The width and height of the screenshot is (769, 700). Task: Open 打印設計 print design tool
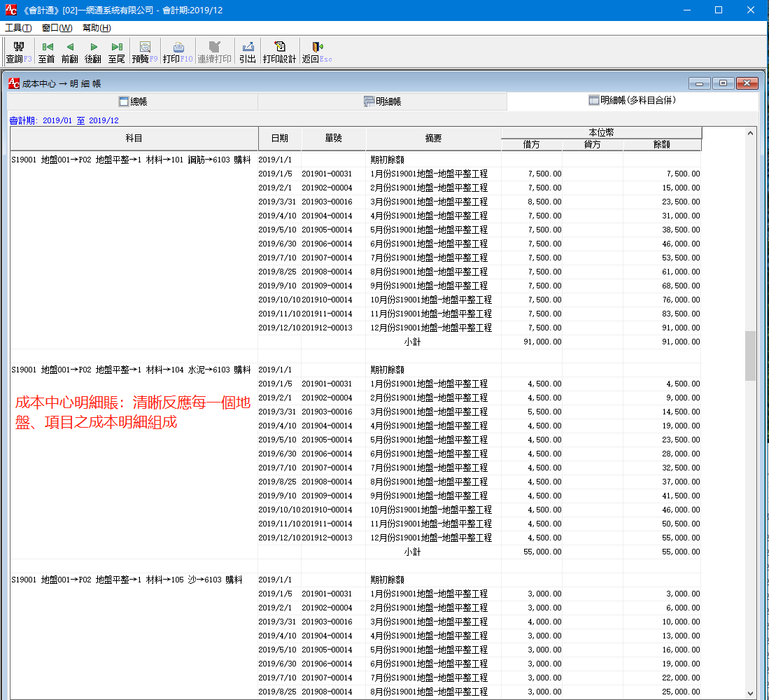pos(279,52)
